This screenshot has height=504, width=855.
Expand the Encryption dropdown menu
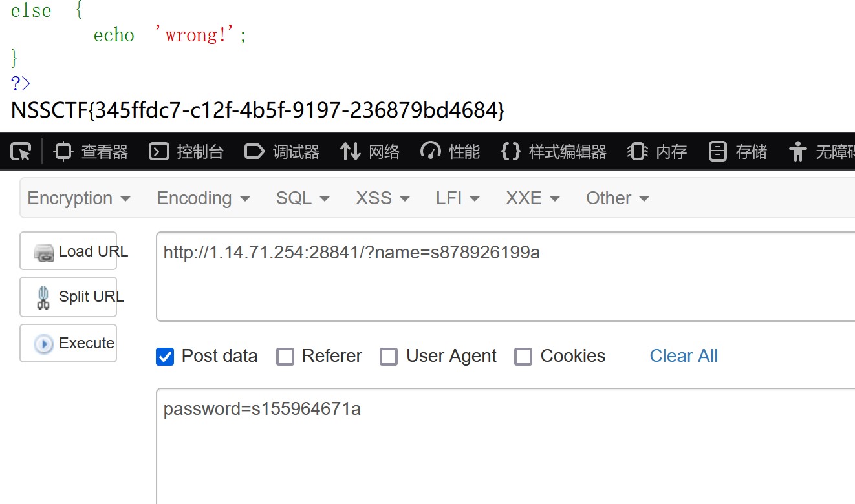[79, 198]
